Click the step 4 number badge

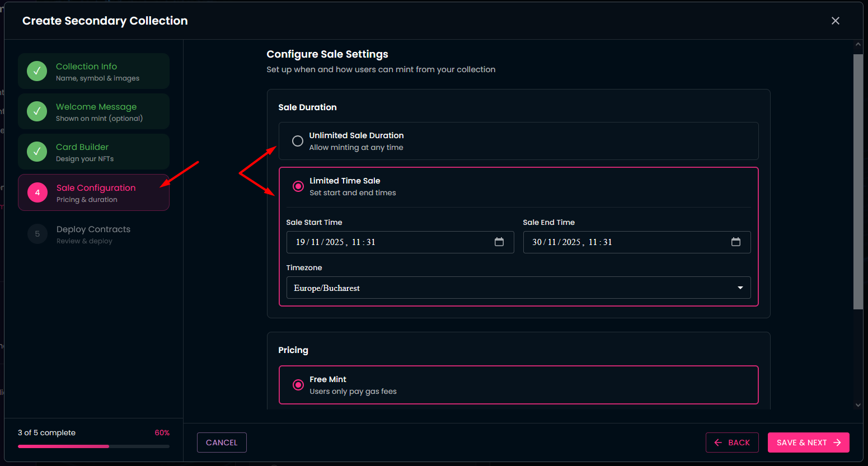pos(37,192)
